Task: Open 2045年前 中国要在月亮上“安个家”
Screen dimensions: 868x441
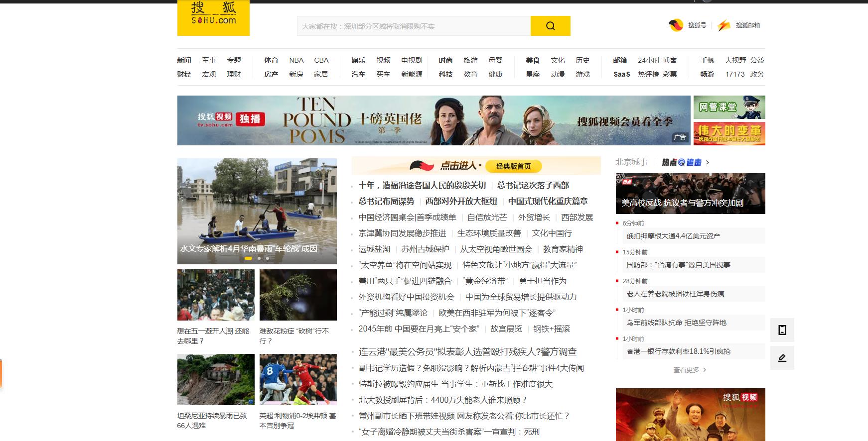Action: [419, 329]
